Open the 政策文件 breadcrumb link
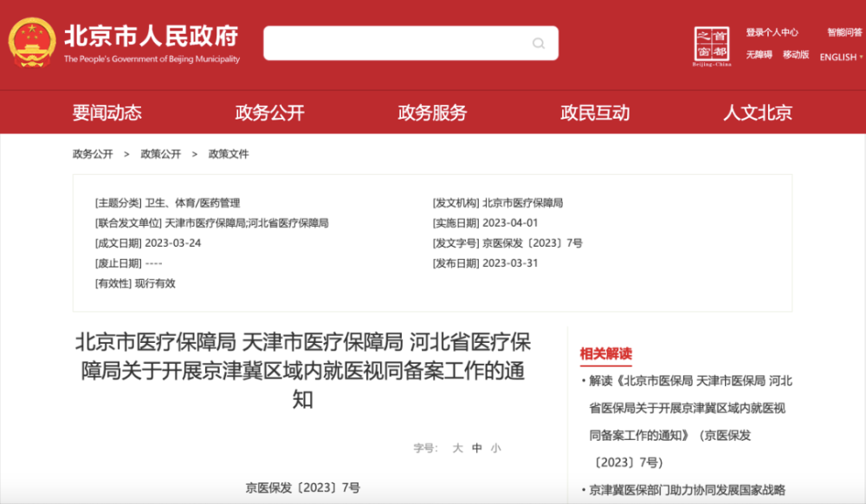Screen dimensions: 866x504 pos(227,153)
